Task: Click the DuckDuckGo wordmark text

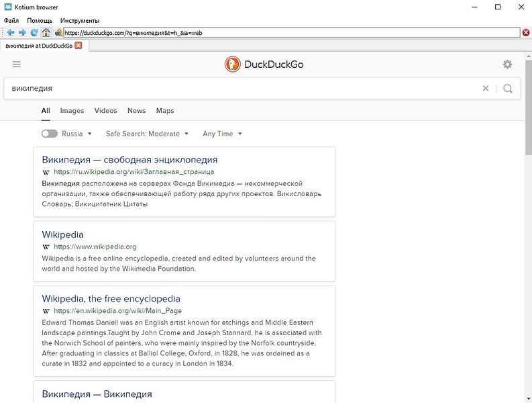Action: coord(274,64)
